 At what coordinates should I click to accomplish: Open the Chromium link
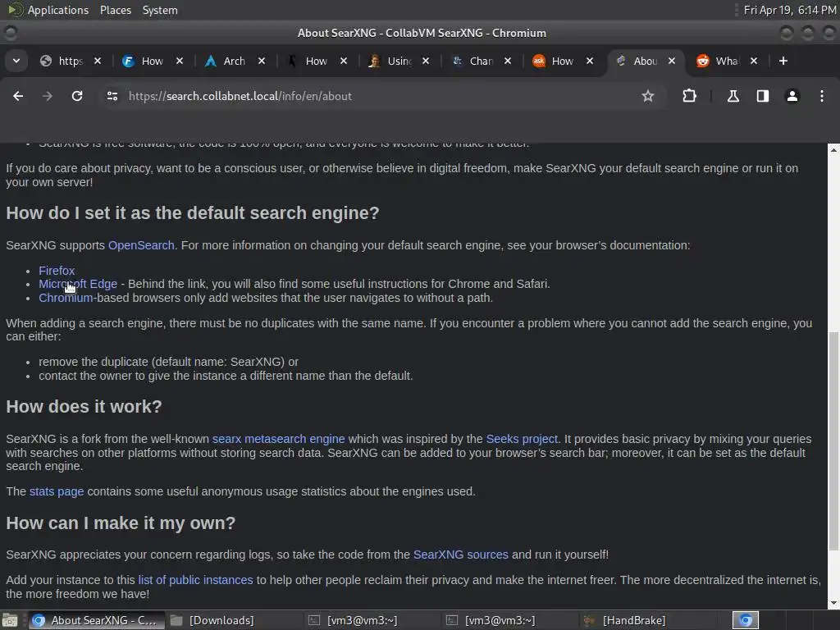[x=66, y=298]
